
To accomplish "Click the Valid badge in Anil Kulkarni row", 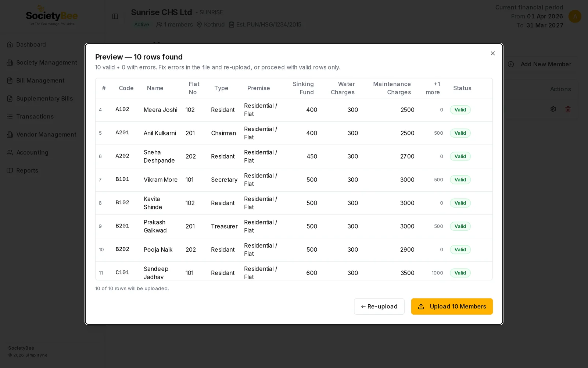I will pyautogui.click(x=460, y=133).
